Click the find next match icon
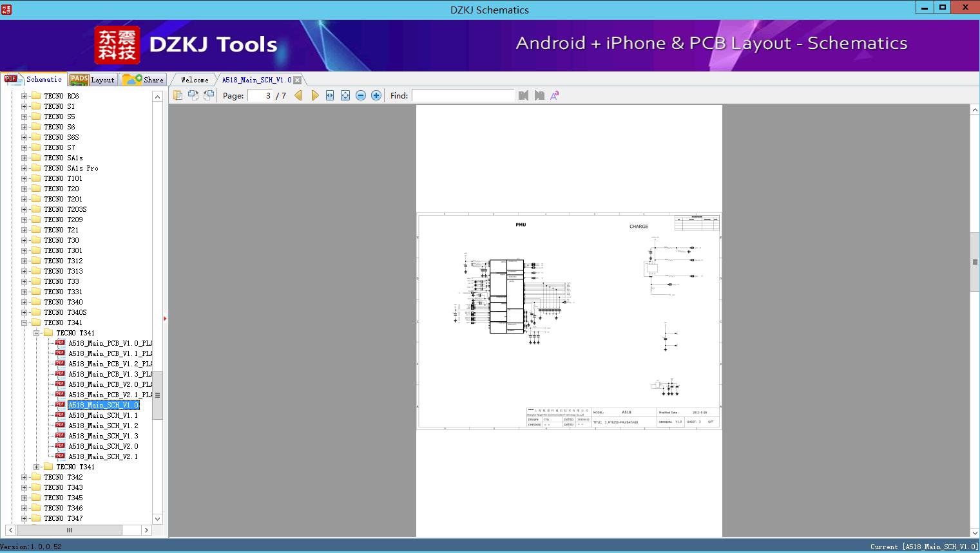This screenshot has height=553, width=980. 539,95
